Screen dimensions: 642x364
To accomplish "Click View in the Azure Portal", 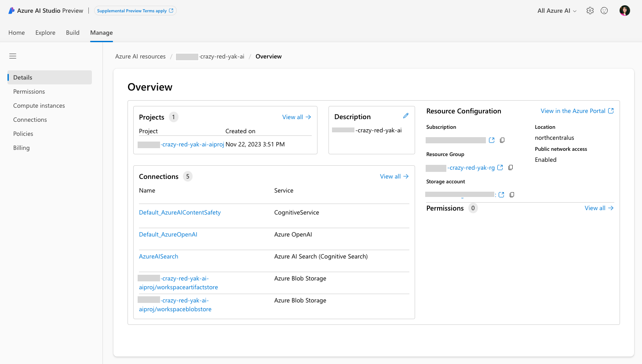I will (573, 111).
